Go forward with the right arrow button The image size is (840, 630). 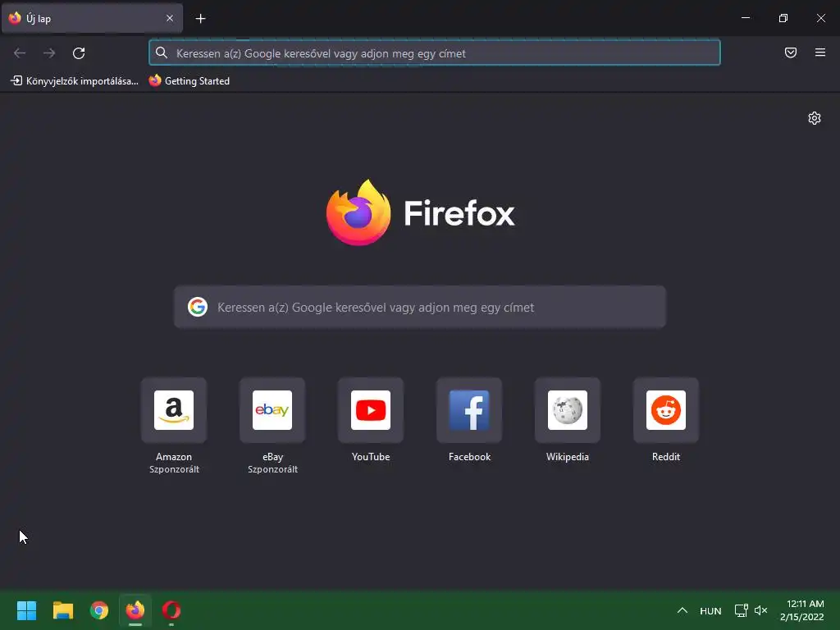pyautogui.click(x=49, y=53)
